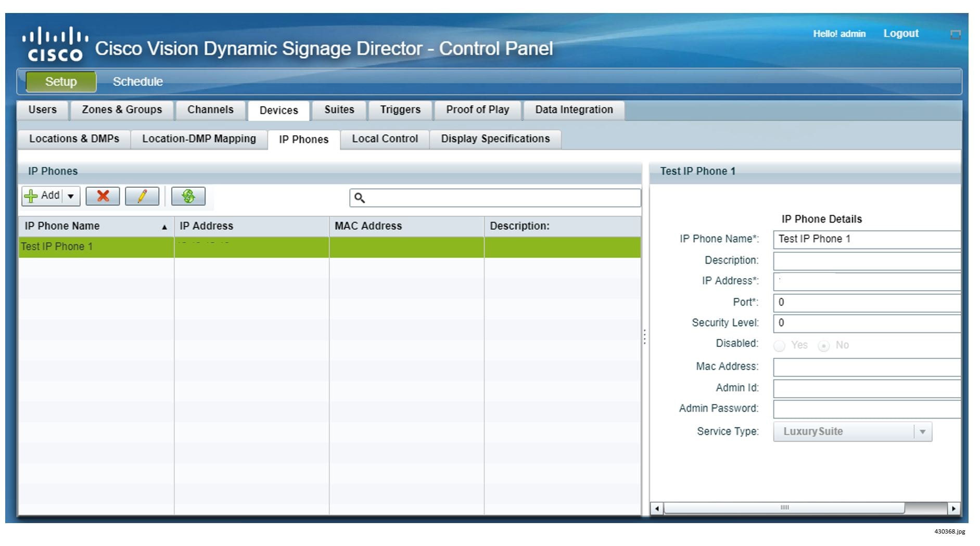
Task: Click the scrollbar right arrow
Action: pyautogui.click(x=953, y=508)
